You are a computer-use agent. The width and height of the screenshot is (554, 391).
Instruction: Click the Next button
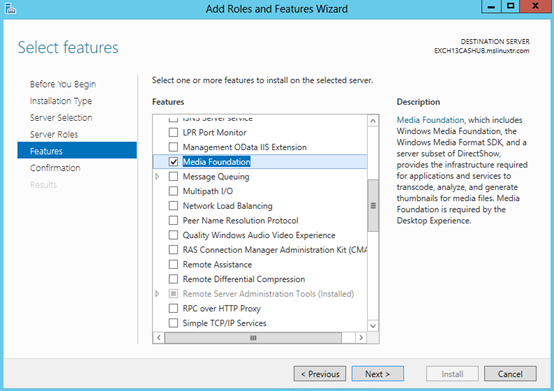click(x=377, y=374)
